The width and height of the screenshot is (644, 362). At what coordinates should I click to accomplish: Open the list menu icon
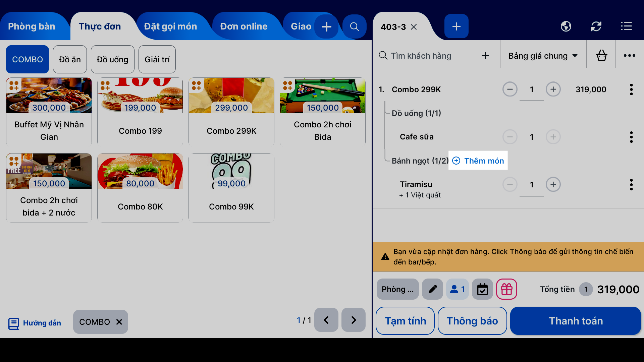point(626,26)
